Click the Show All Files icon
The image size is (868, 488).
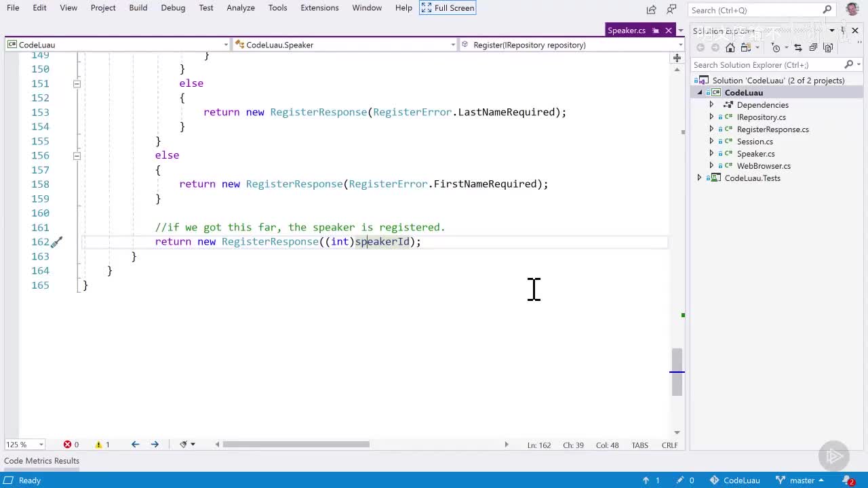[828, 47]
